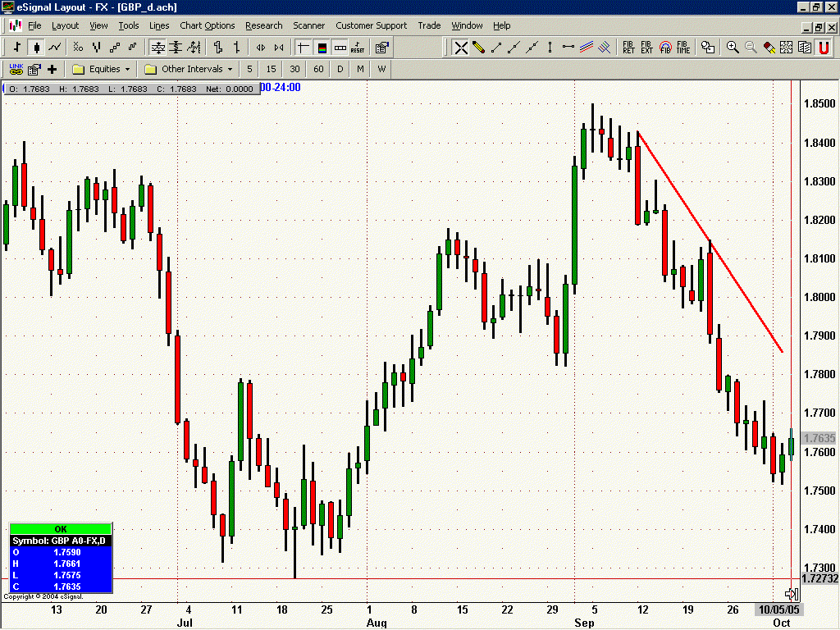Pick the pencil drawing tool
Image resolution: width=840 pixels, height=630 pixels.
coord(478,48)
